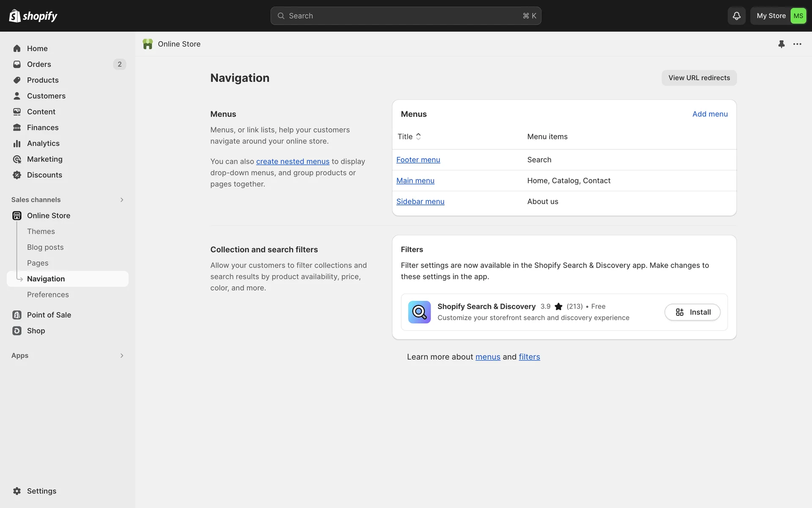
Task: Sort menus by Title column
Action: [x=409, y=136]
